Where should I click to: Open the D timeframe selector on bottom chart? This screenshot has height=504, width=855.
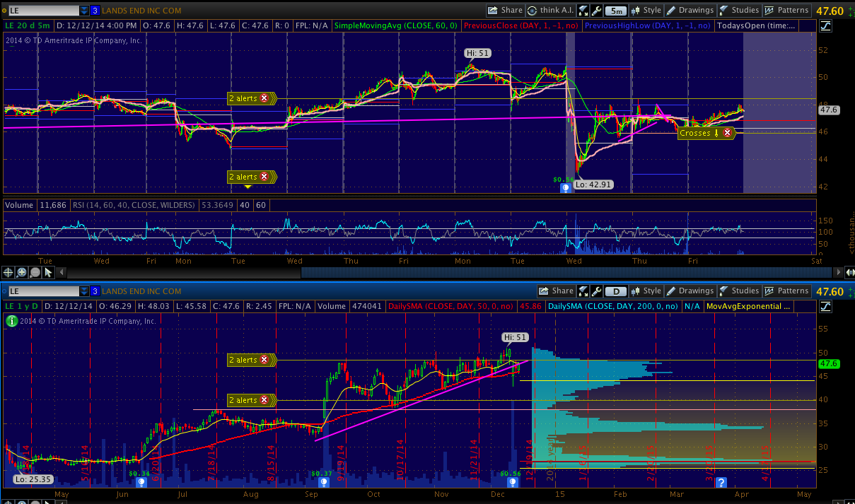point(616,291)
